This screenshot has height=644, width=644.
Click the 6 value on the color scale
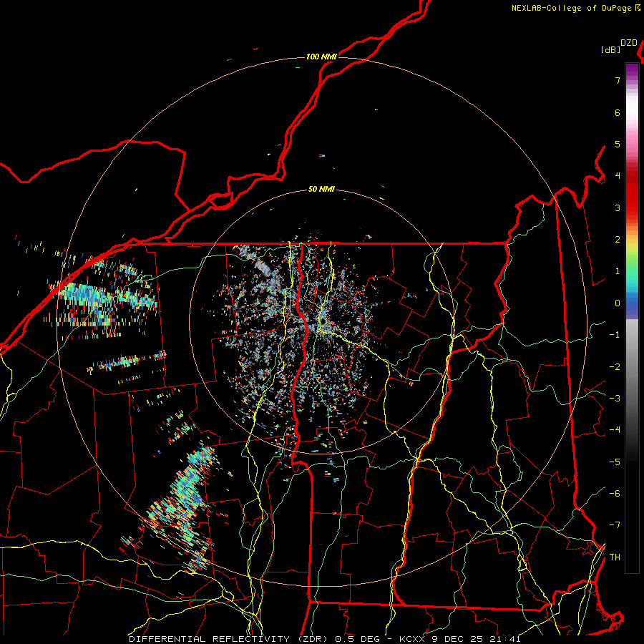618,112
